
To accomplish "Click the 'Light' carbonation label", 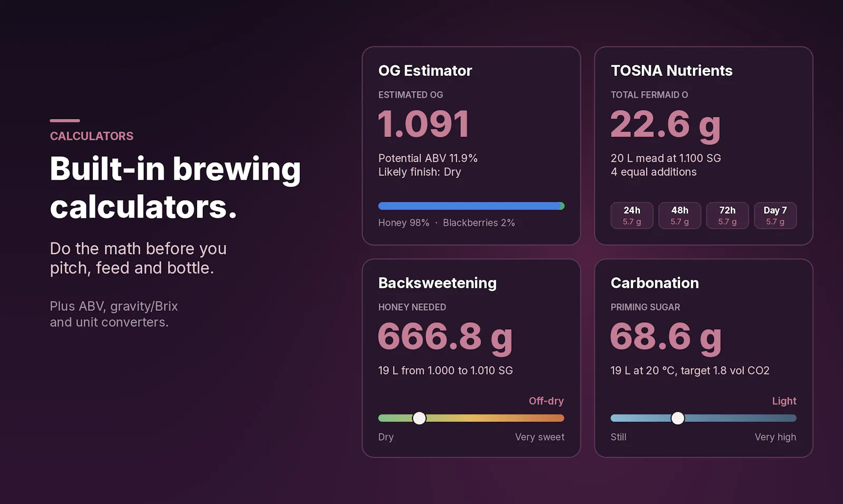I will (784, 401).
